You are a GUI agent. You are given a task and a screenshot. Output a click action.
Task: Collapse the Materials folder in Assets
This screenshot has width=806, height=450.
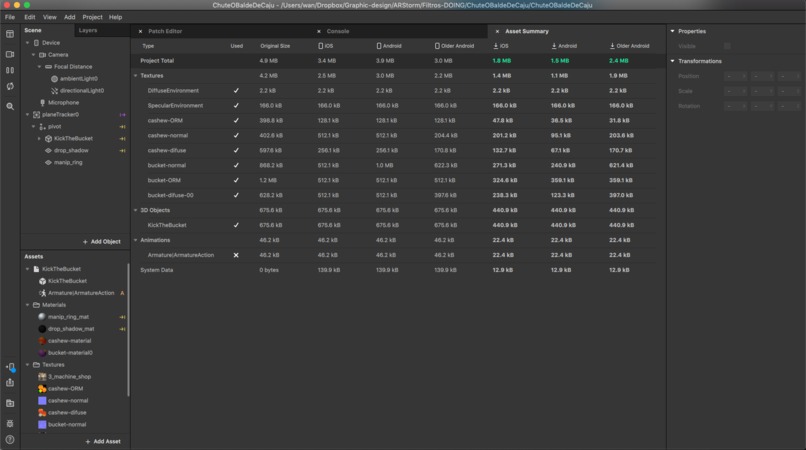[28, 305]
